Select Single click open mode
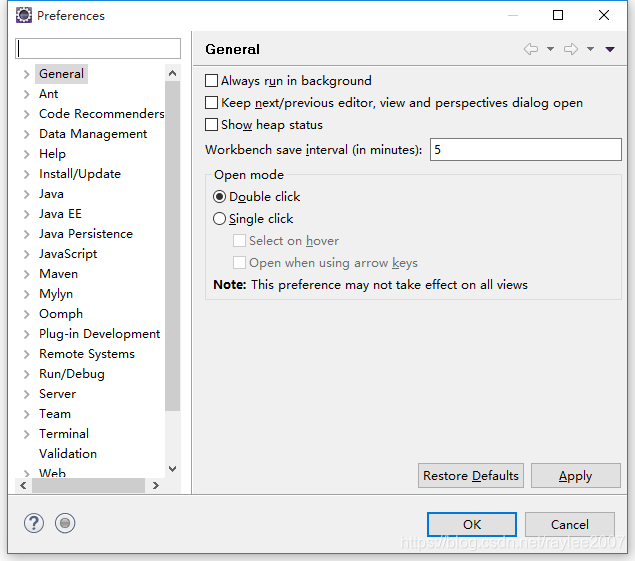The width and height of the screenshot is (635, 561). [219, 219]
